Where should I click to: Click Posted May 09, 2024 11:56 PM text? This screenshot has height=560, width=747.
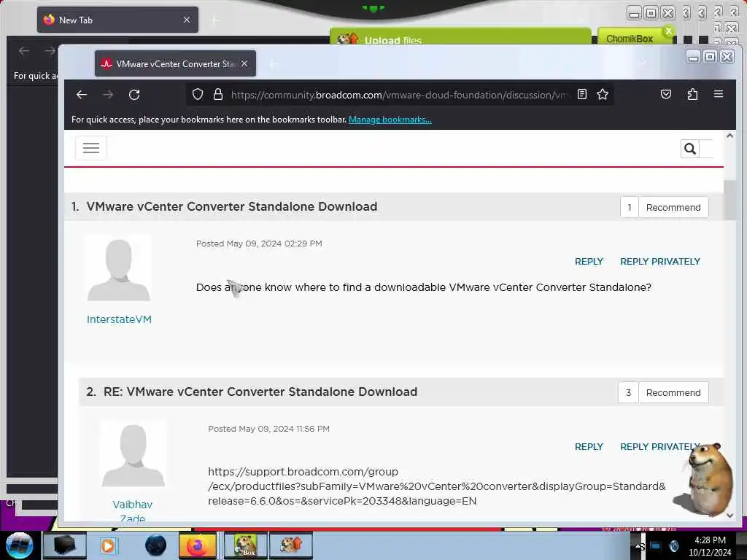click(268, 429)
